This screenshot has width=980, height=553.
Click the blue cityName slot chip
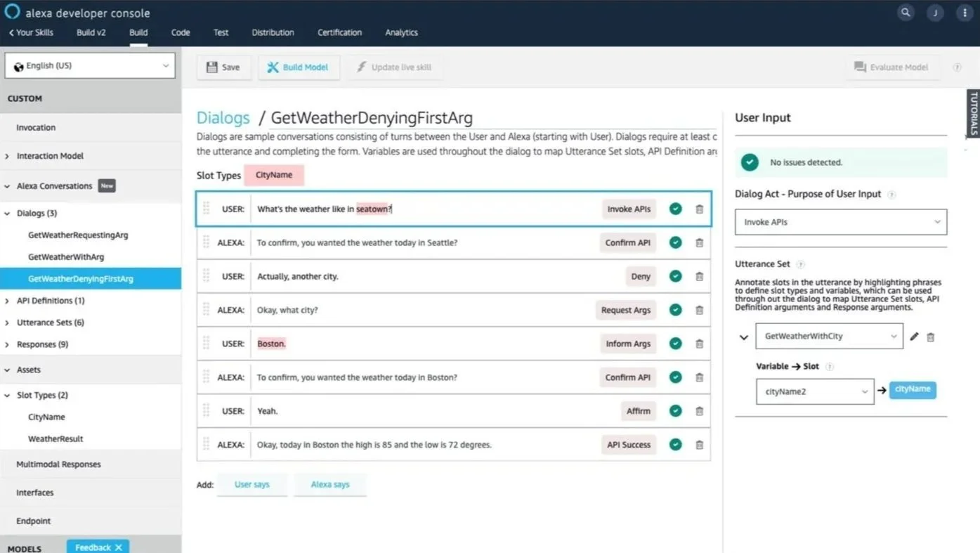pyautogui.click(x=913, y=389)
